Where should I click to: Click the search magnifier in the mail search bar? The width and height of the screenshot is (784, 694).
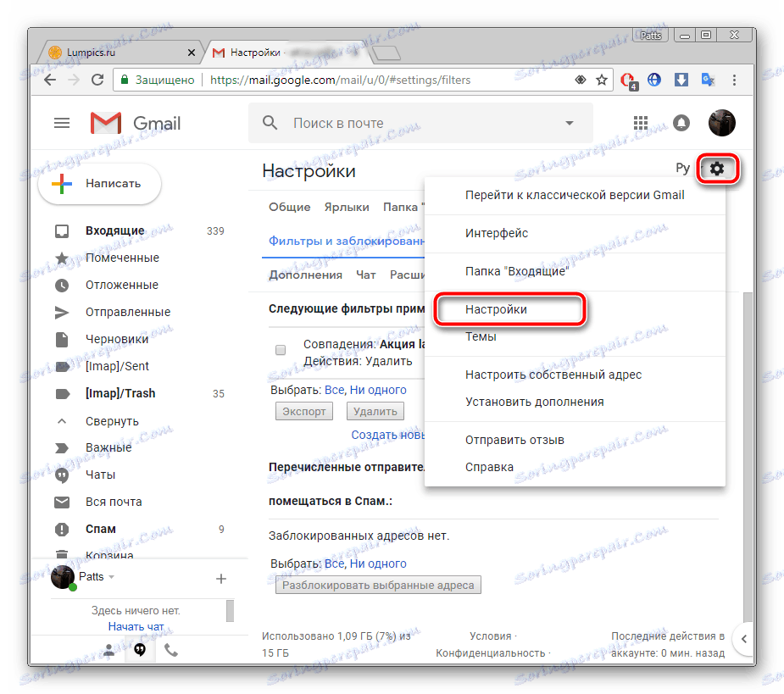click(270, 123)
